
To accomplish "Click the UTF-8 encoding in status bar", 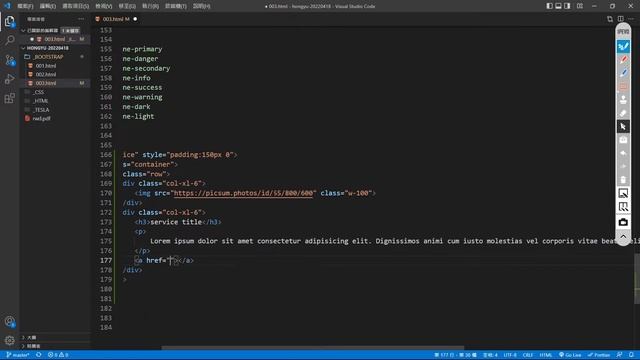I will pyautogui.click(x=510, y=355).
